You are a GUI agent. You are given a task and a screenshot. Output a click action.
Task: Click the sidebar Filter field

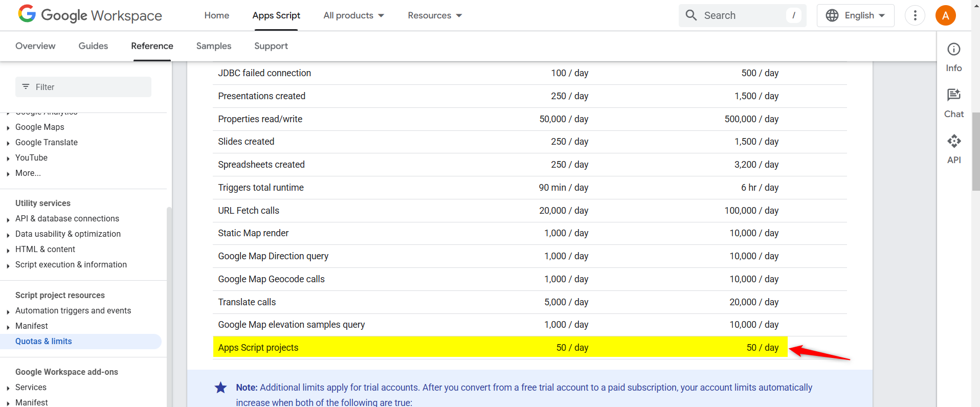(x=83, y=87)
